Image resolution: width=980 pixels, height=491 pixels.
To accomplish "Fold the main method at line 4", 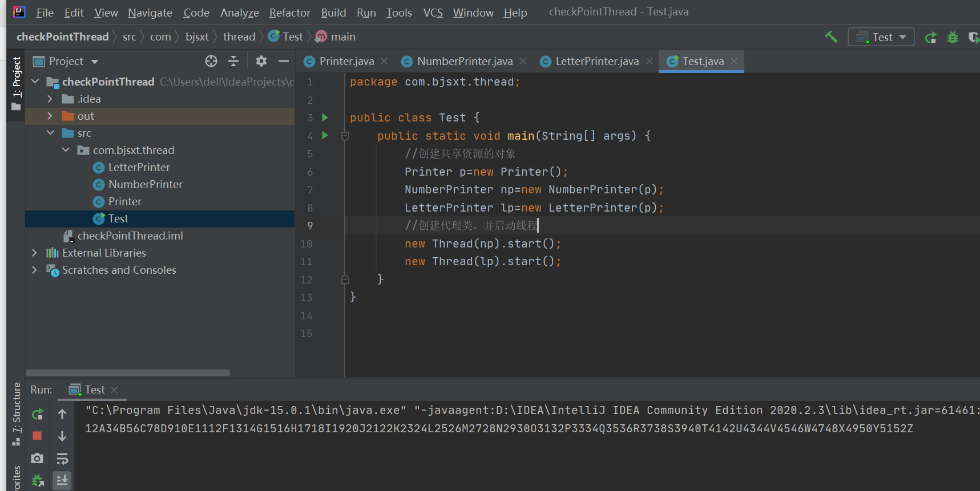I will tap(345, 136).
